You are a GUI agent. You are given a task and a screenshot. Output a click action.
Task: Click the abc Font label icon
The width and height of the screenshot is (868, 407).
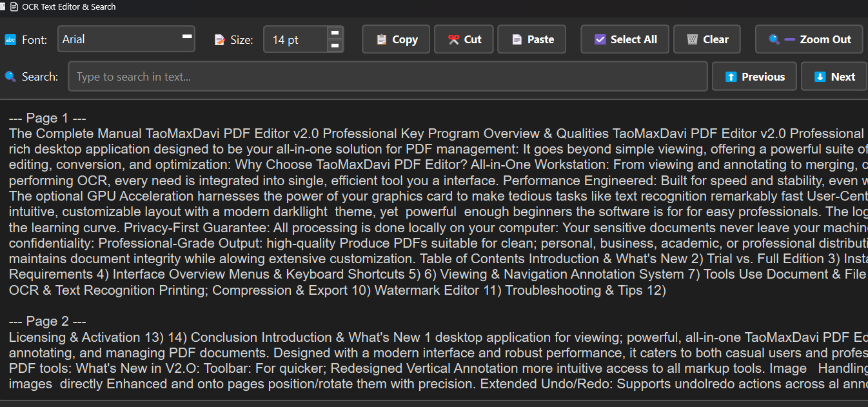click(x=10, y=39)
